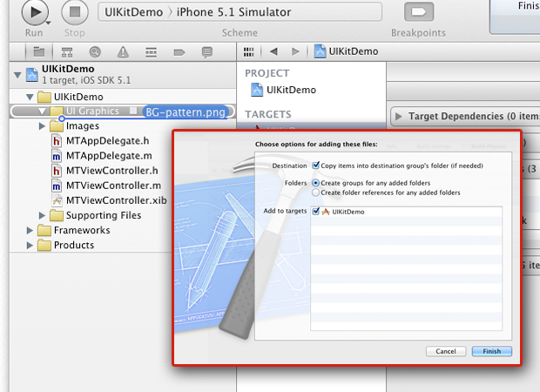Click the UIKitDemo target app icon in list
Screen dimensions: 540x392
click(326, 212)
